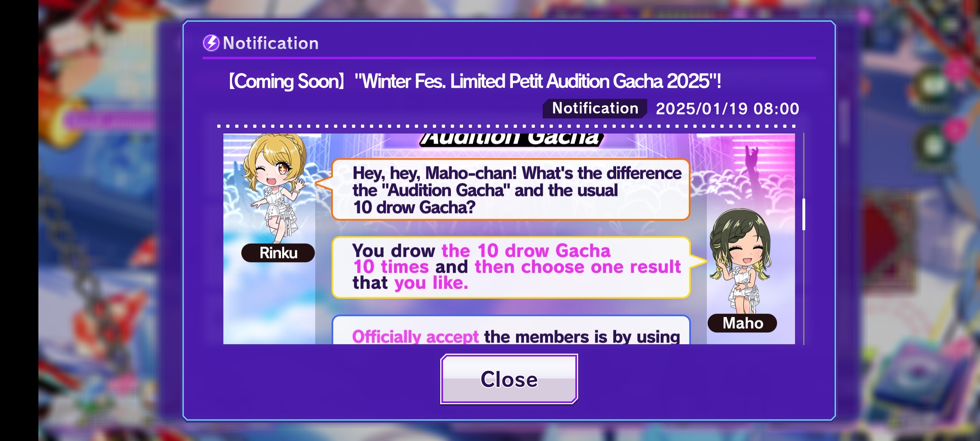Click the "Hey, hey, Maho-chan!" question text
The height and width of the screenshot is (441, 980).
click(x=517, y=190)
